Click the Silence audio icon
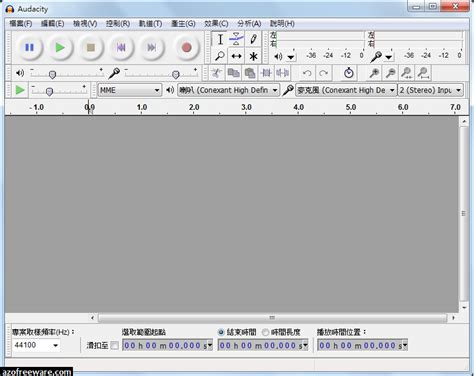 282,73
